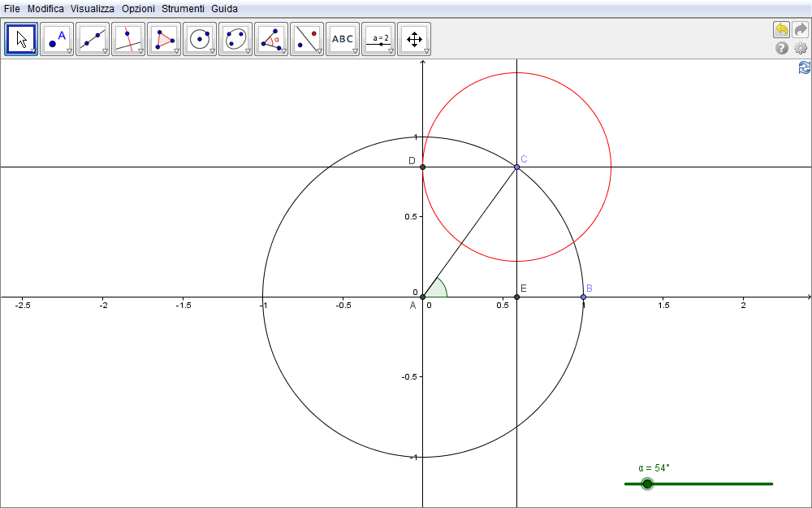The height and width of the screenshot is (508, 812).
Task: Expand the slider tool's dropdown arrow
Action: [x=391, y=51]
